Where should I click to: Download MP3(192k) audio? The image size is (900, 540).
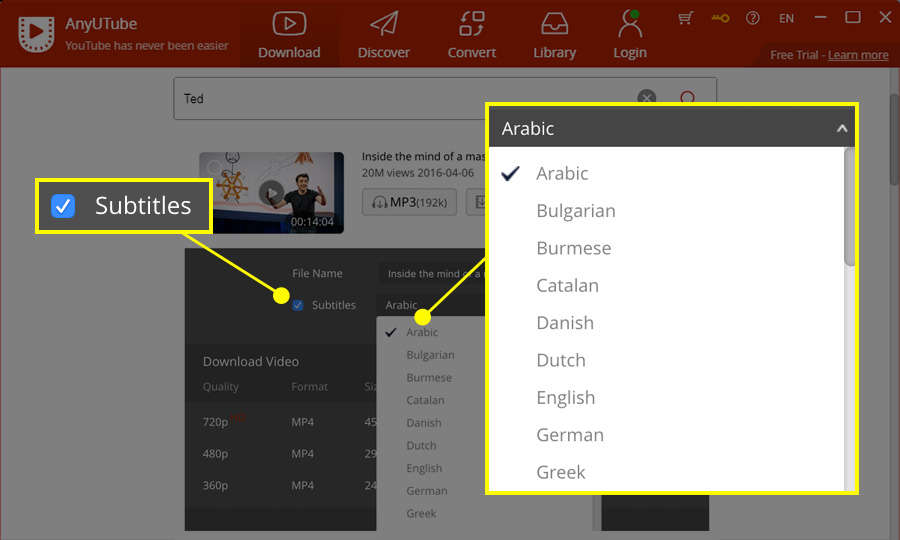409,202
